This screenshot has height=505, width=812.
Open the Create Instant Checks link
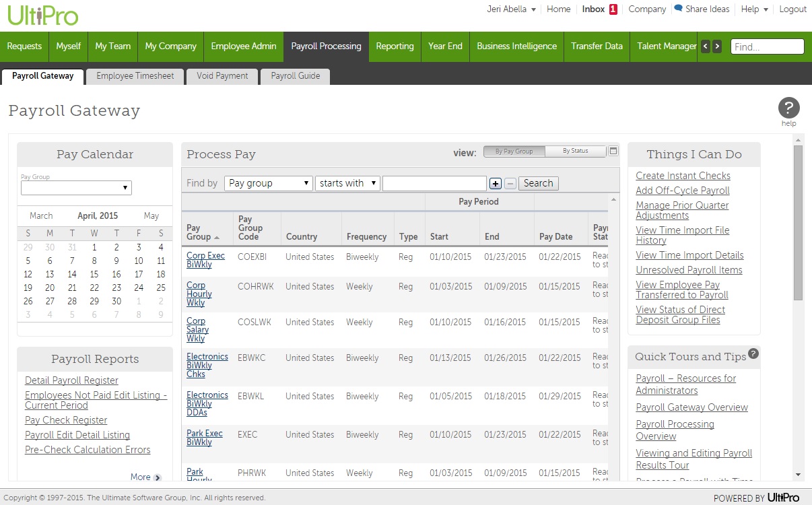click(683, 176)
